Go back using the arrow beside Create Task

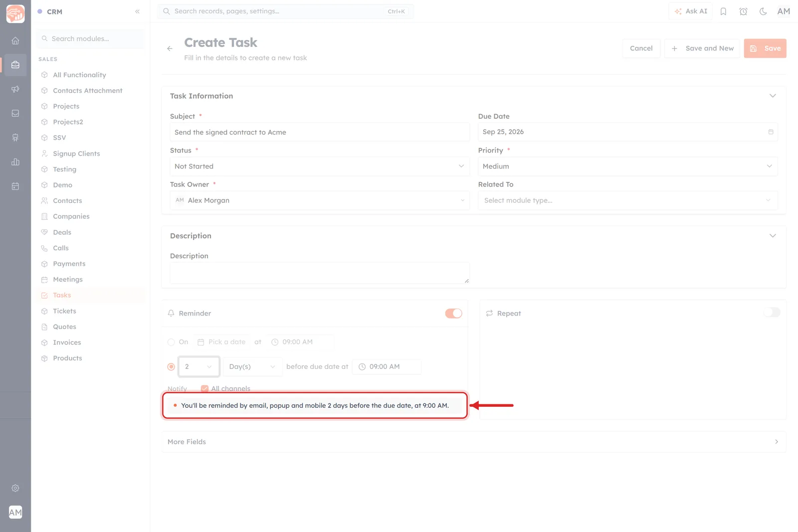pos(170,48)
